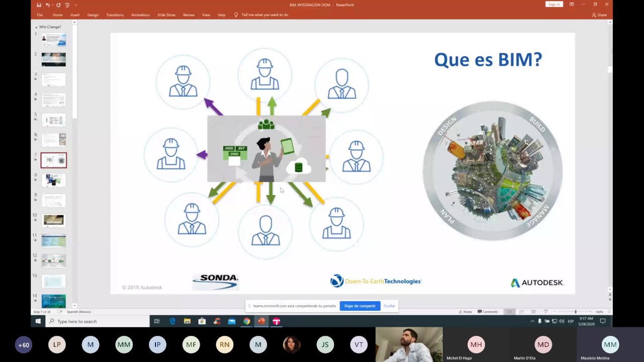Open Mail app from taskbar
Viewport: 644px width, 362px height.
(231, 321)
